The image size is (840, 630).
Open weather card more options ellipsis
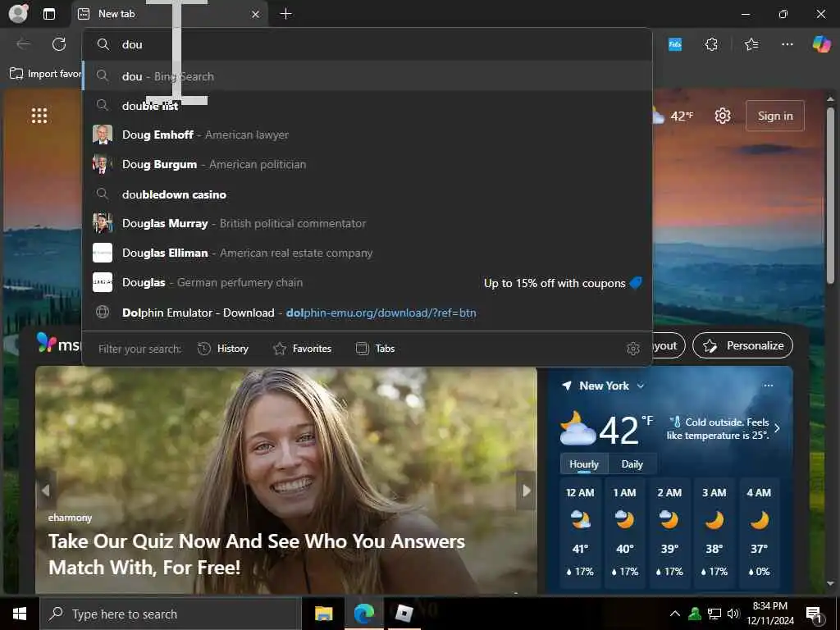[769, 386]
